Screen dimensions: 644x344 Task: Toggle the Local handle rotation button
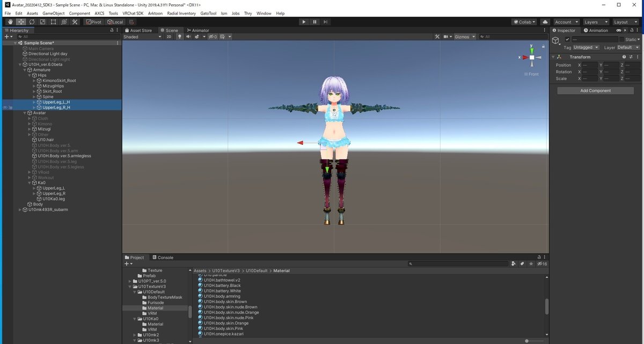pyautogui.click(x=115, y=22)
